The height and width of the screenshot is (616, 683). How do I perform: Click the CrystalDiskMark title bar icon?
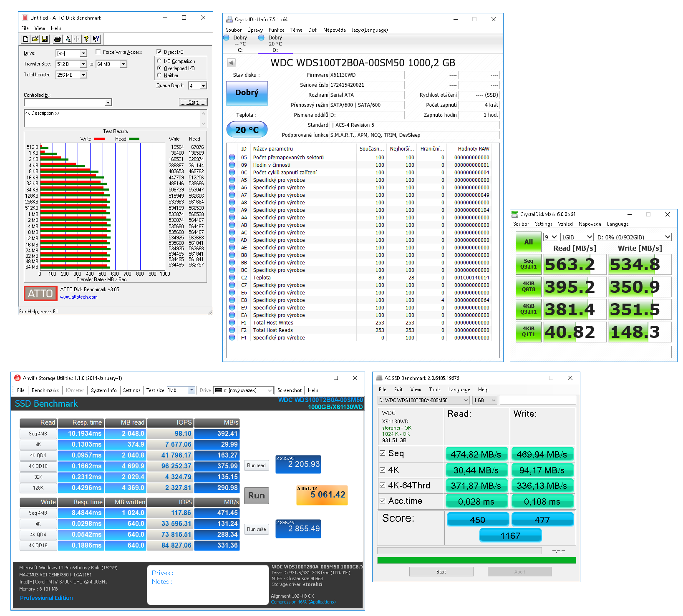pyautogui.click(x=515, y=214)
